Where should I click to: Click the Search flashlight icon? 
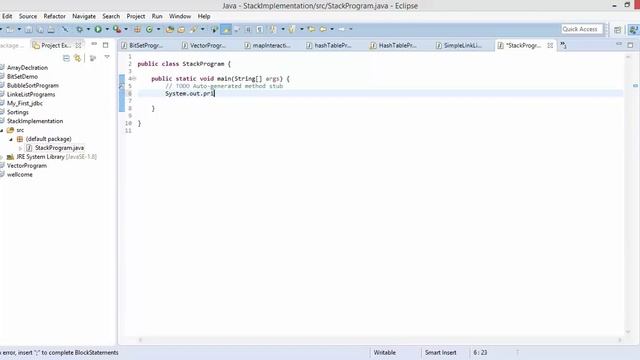(193, 29)
